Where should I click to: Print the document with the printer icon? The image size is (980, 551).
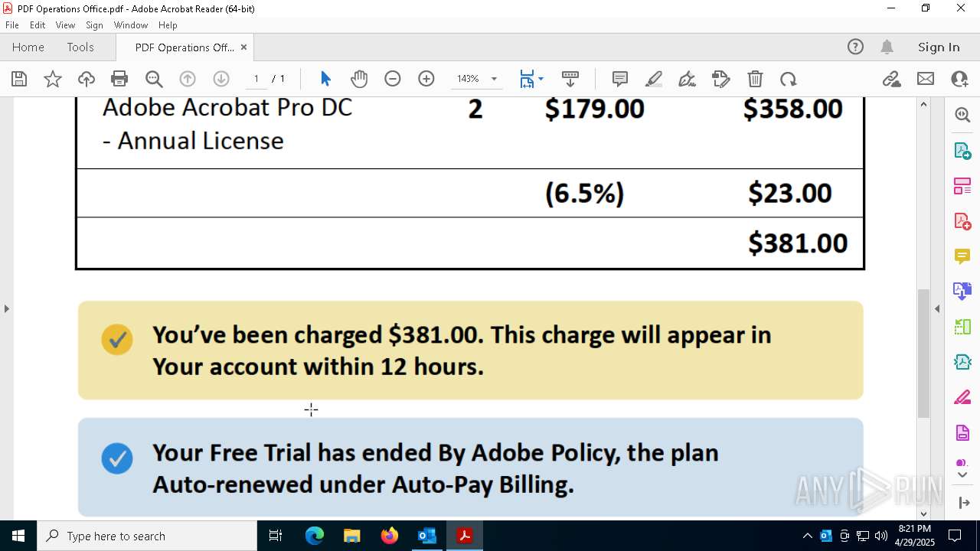[x=119, y=79]
